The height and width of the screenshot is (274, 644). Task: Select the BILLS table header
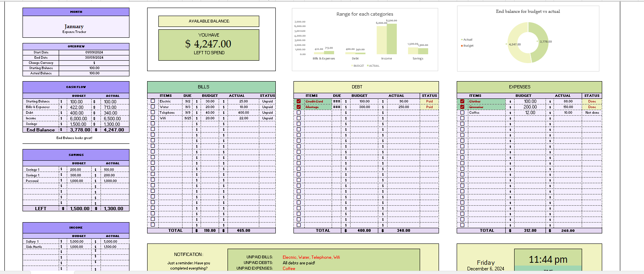[211, 87]
